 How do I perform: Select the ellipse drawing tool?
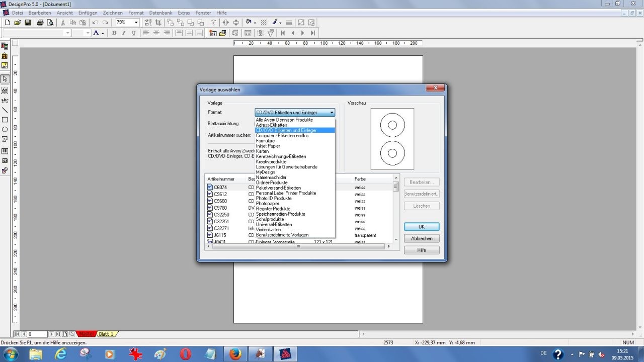5,129
